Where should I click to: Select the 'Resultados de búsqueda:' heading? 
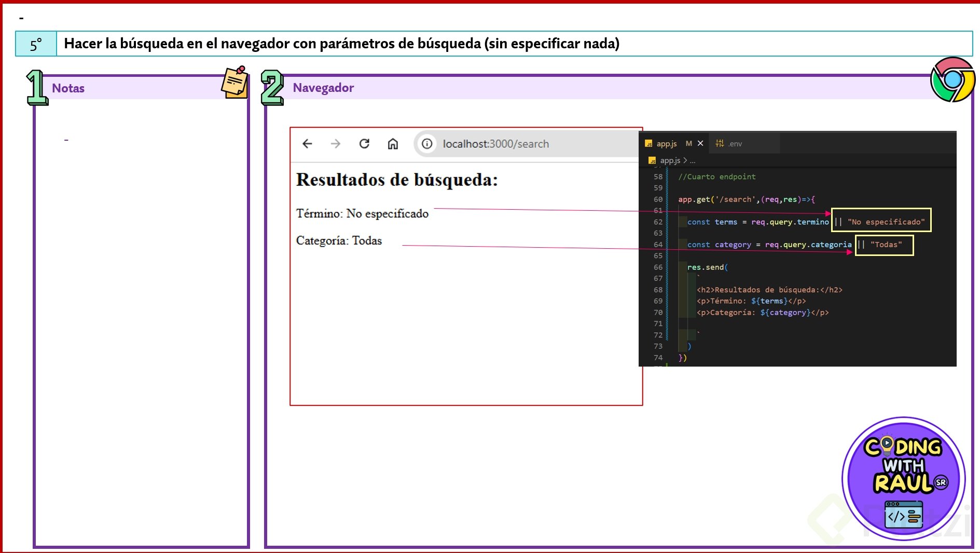[397, 180]
